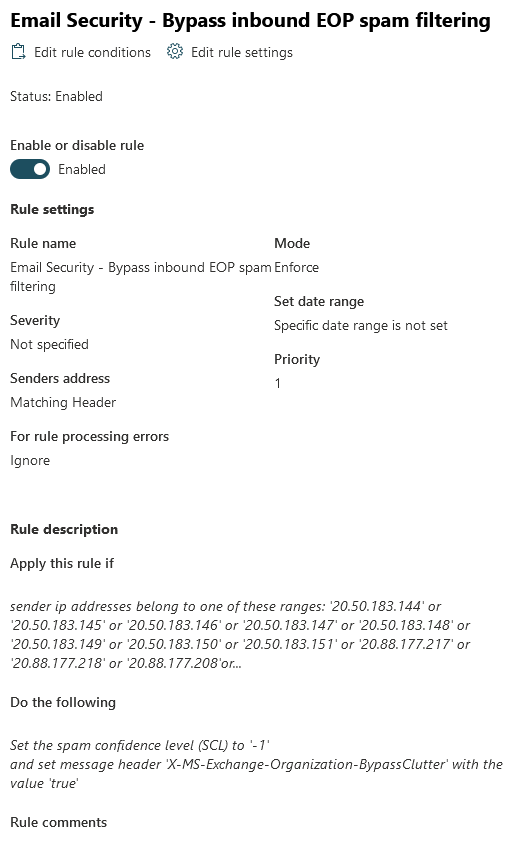Click the gear icon for rule settings
Viewport: 513px width, 843px height.
[x=174, y=52]
